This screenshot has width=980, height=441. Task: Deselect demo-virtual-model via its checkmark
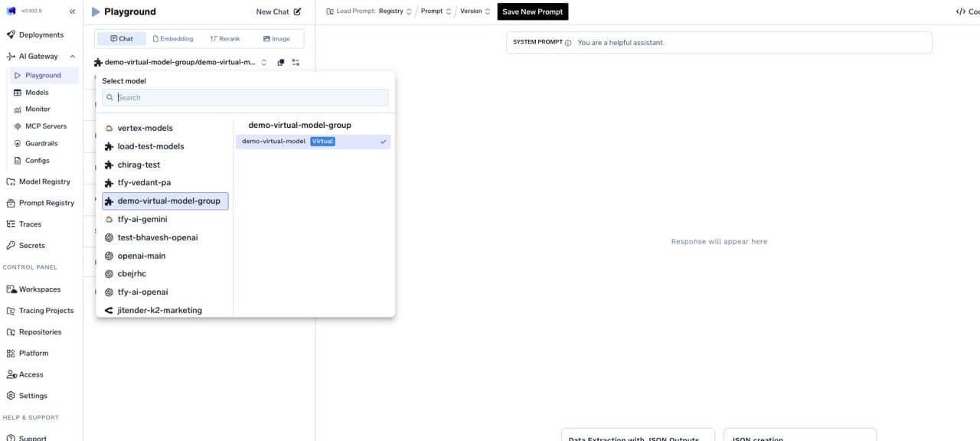(382, 141)
